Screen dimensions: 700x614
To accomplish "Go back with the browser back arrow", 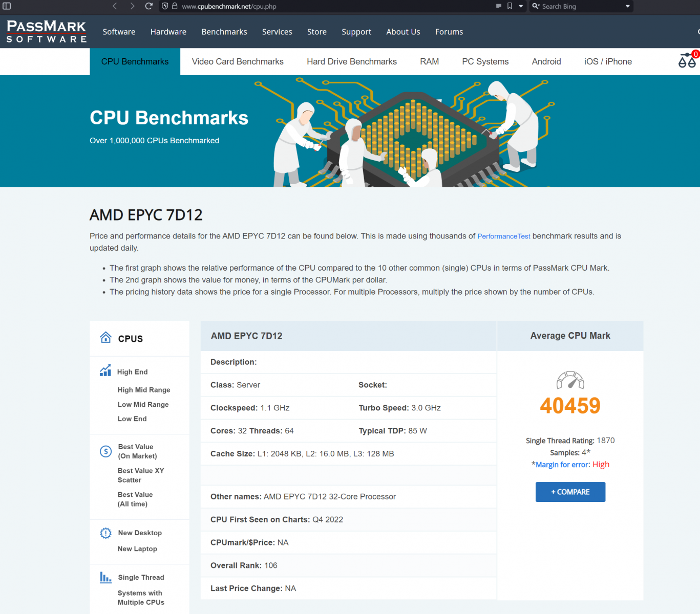I will [115, 6].
